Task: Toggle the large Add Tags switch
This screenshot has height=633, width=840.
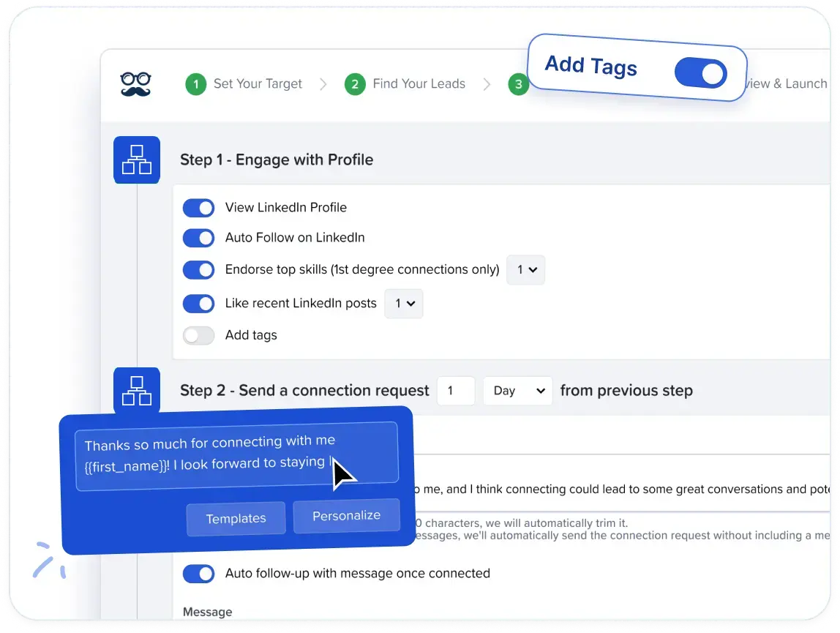Action: 701,73
